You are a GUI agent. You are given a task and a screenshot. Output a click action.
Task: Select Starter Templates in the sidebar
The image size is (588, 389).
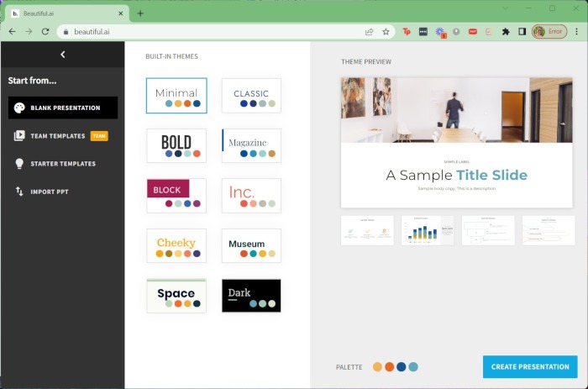click(x=63, y=164)
